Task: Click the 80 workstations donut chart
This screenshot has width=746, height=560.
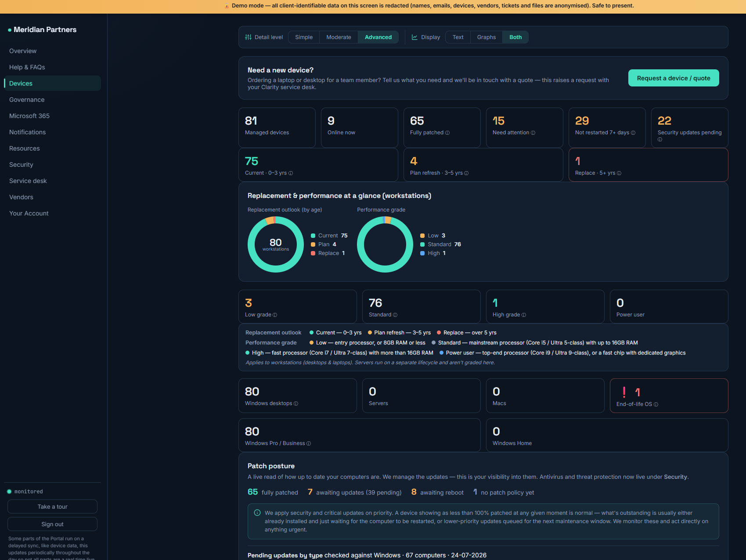Action: click(276, 244)
